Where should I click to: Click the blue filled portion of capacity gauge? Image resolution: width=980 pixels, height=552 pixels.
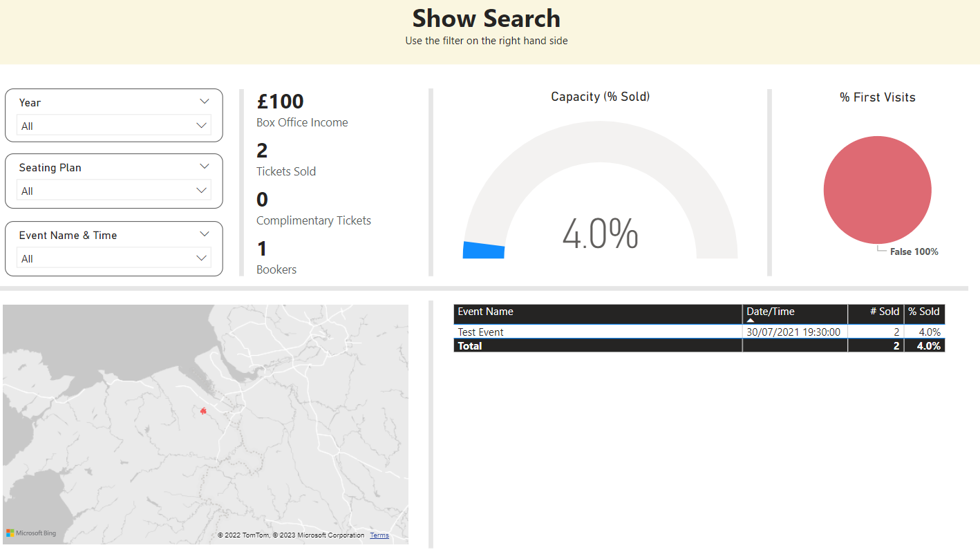[483, 250]
